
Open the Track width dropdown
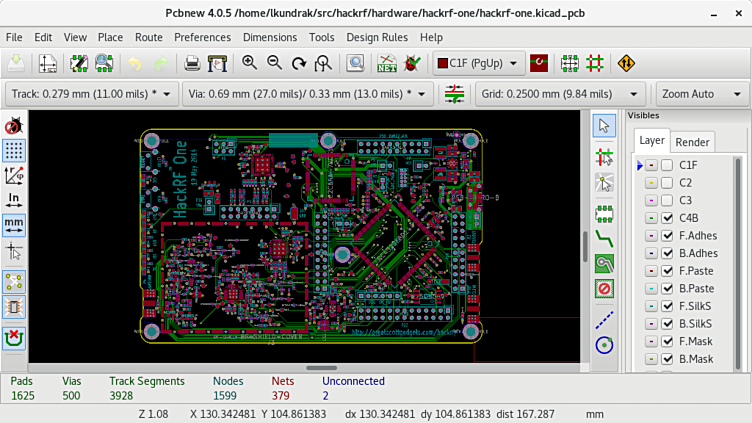pyautogui.click(x=92, y=94)
